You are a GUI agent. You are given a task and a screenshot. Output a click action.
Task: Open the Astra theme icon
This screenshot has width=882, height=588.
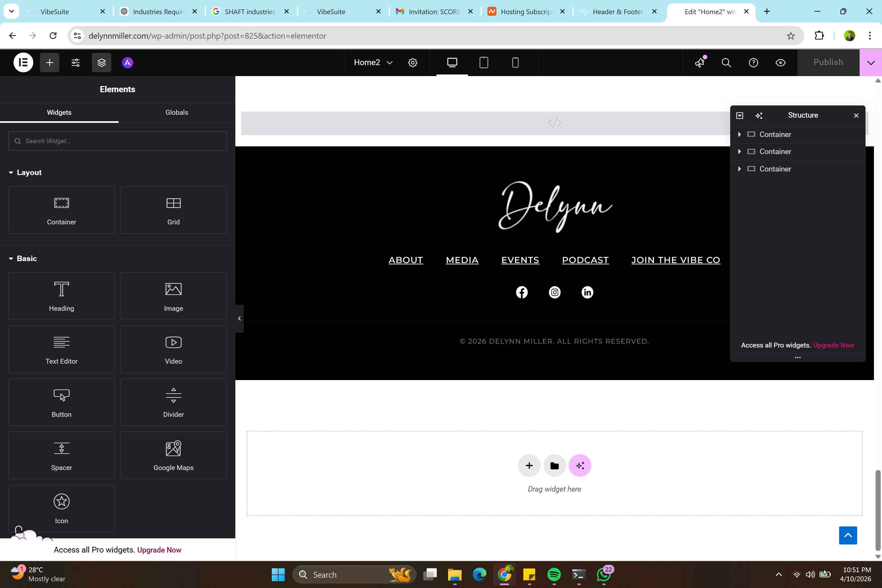coord(128,62)
